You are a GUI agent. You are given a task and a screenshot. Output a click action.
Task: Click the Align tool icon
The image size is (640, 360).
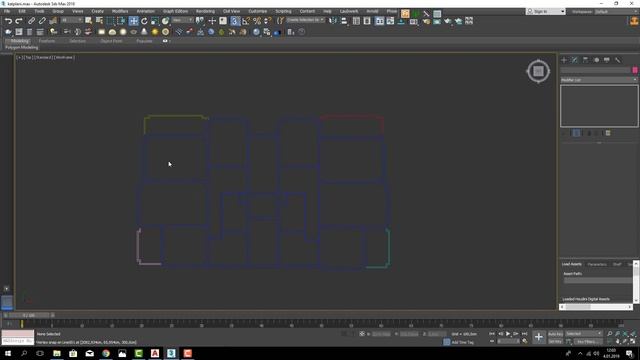(344, 20)
